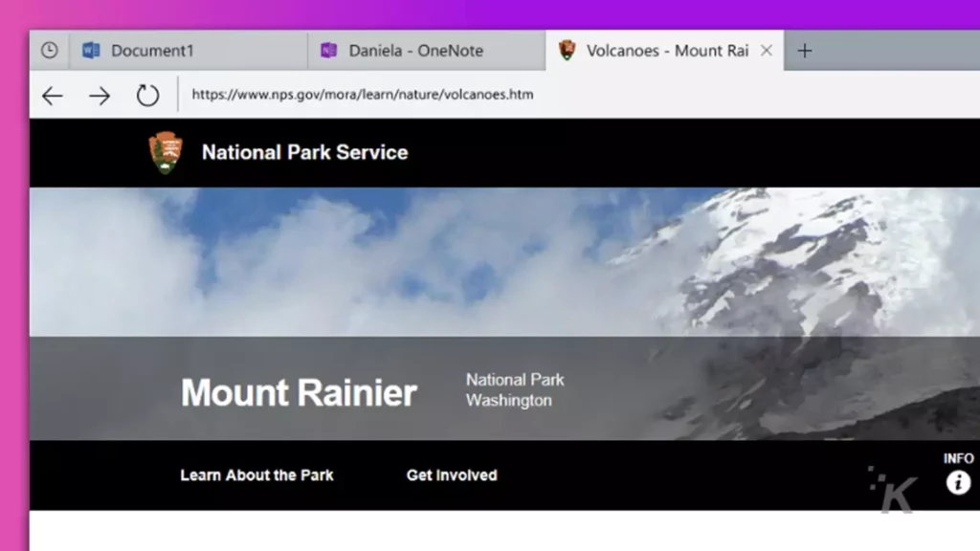Click the INFO icon button

(958, 482)
